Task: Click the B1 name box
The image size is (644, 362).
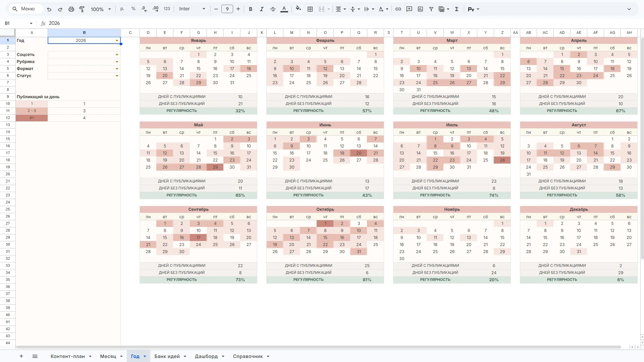Action: [18, 23]
